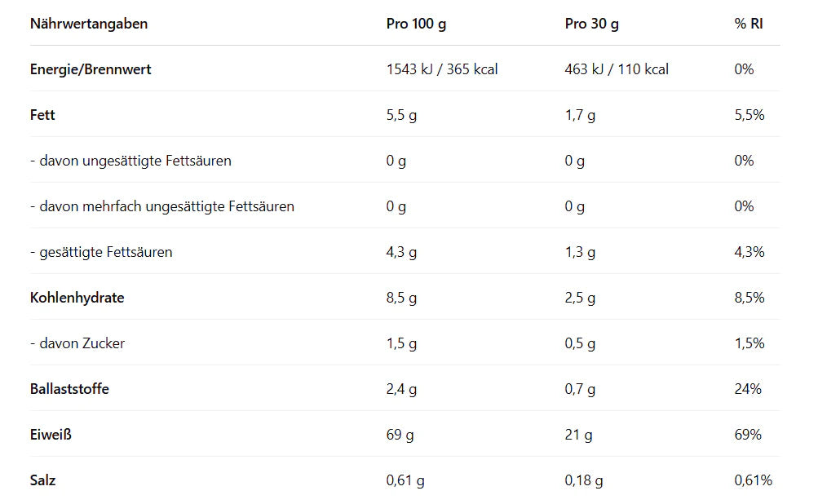The width and height of the screenshot is (818, 504).
Task: Select the '- davon Zucker' row label
Action: click(77, 343)
